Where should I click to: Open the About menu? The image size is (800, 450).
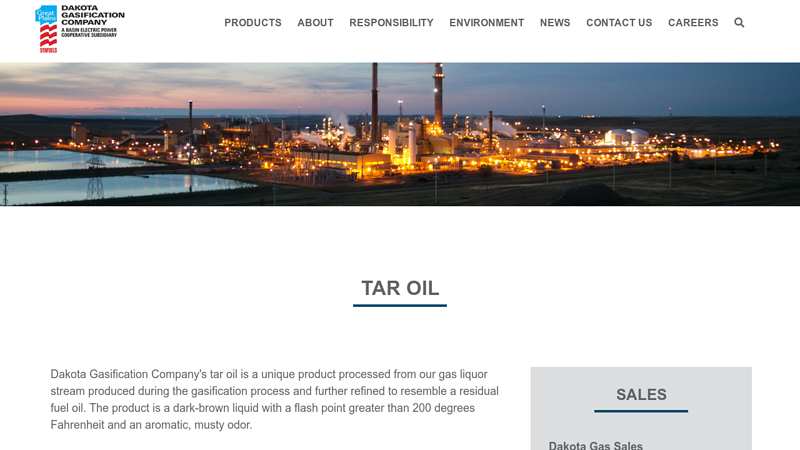pos(315,23)
